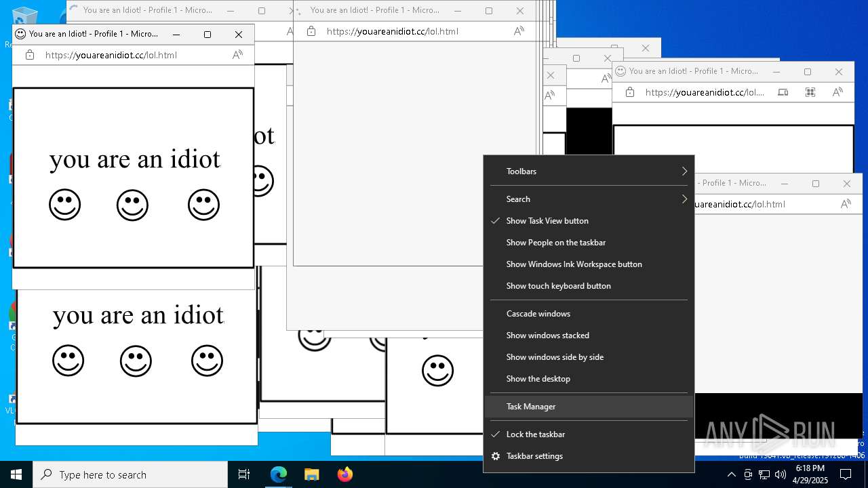
Task: Close the blank top-center Idiot window
Action: pos(520,11)
